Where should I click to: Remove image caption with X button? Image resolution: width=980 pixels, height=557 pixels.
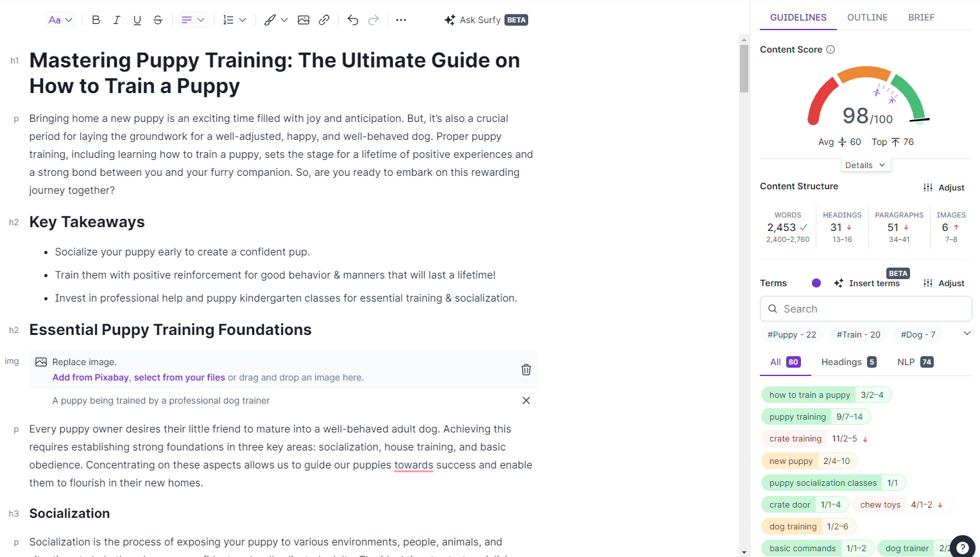point(526,400)
